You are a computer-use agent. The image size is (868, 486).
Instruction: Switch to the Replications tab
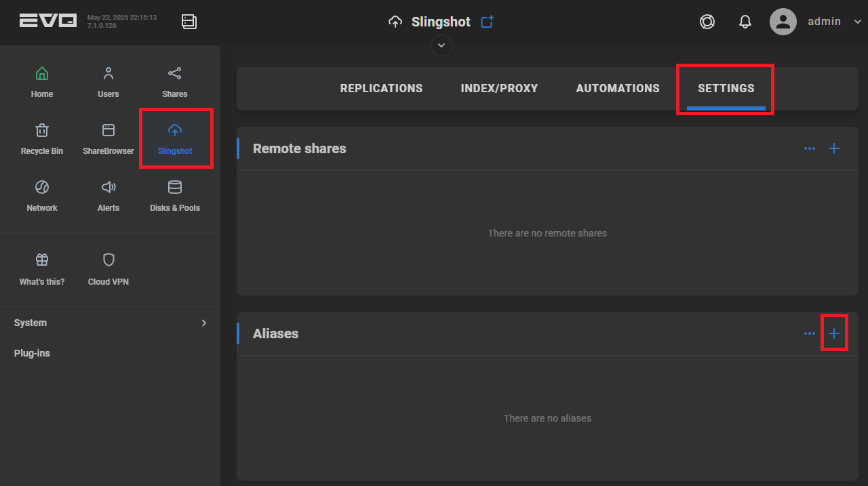click(x=381, y=88)
